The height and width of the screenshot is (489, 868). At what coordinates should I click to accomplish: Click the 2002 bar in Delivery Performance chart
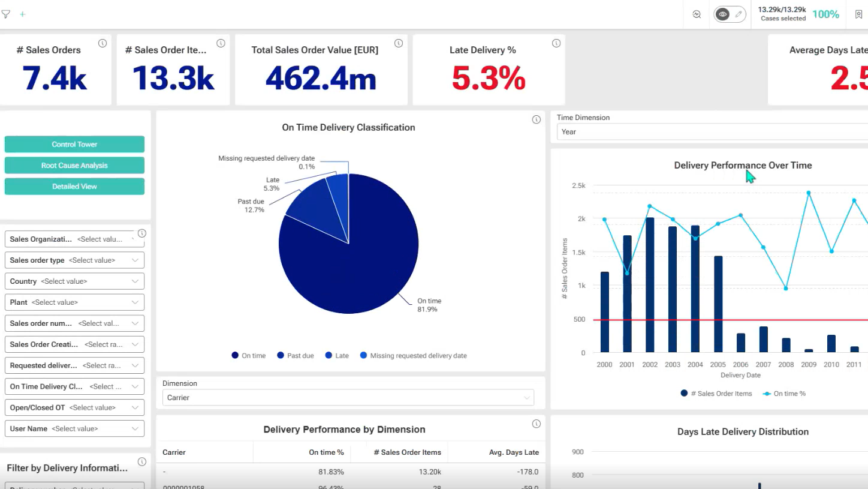(x=650, y=285)
